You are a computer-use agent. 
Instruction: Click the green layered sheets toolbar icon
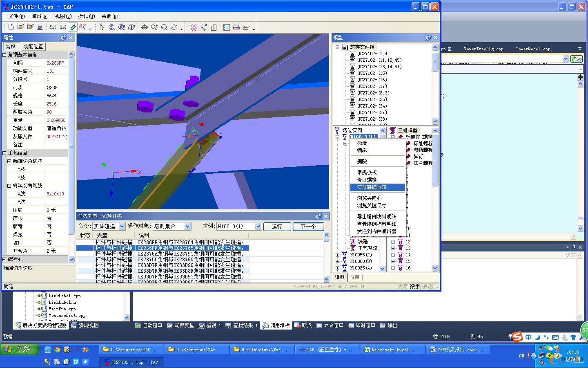(246, 27)
